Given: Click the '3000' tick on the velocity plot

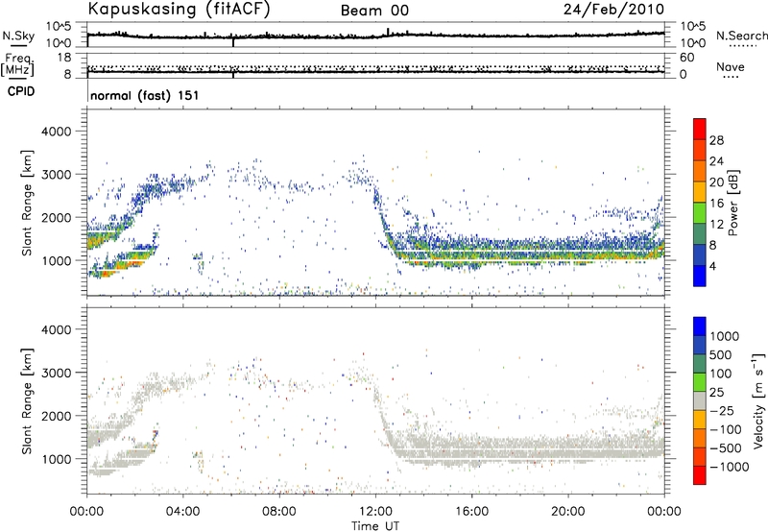Looking at the screenshot, I should pyautogui.click(x=57, y=373).
